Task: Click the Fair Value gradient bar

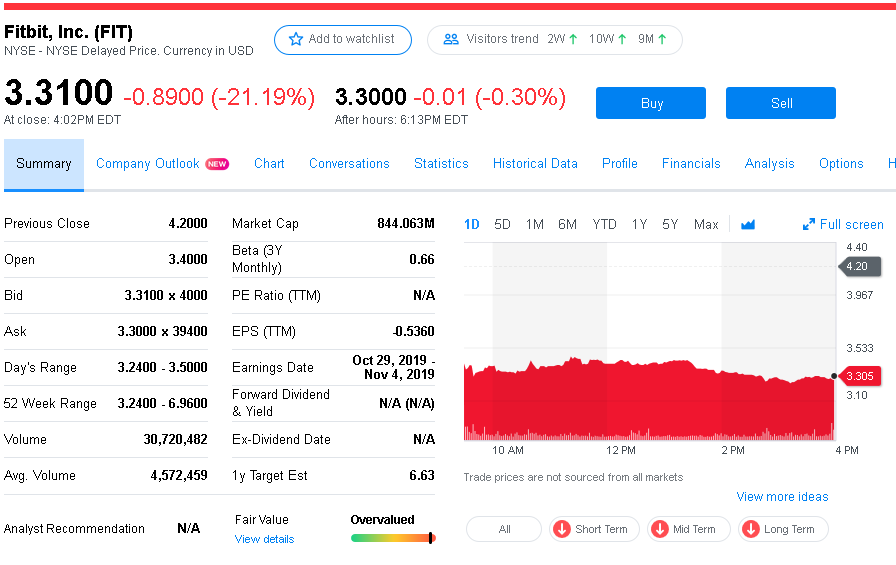Action: 393,538
